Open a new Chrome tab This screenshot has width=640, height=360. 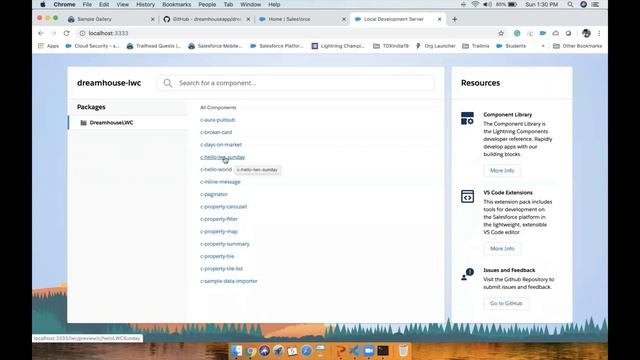[x=454, y=19]
